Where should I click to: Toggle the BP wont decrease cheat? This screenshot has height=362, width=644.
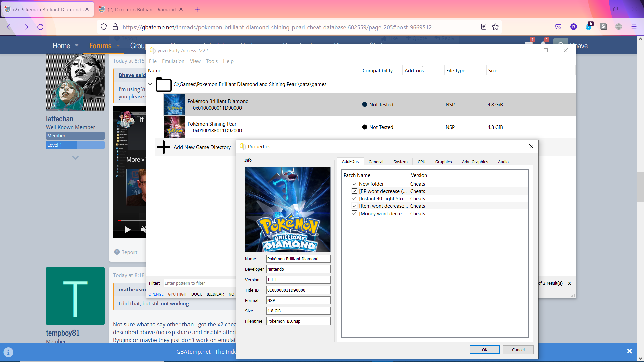click(x=354, y=191)
